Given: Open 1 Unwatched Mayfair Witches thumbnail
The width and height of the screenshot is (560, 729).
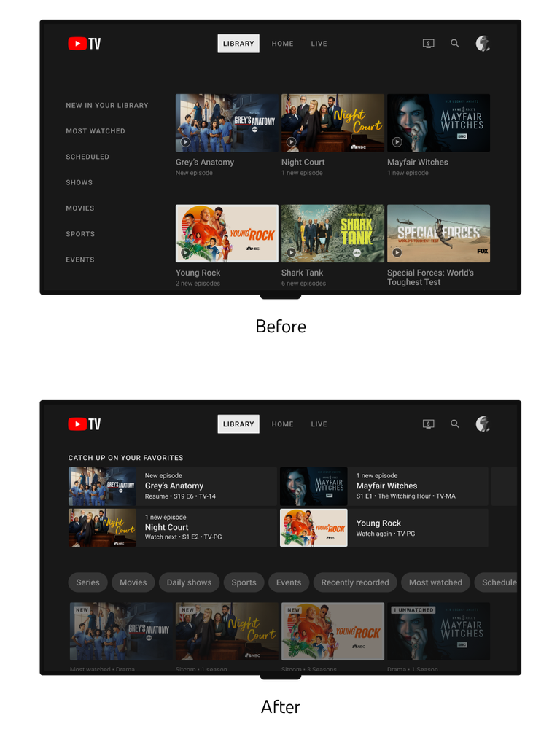Looking at the screenshot, I should click(439, 631).
